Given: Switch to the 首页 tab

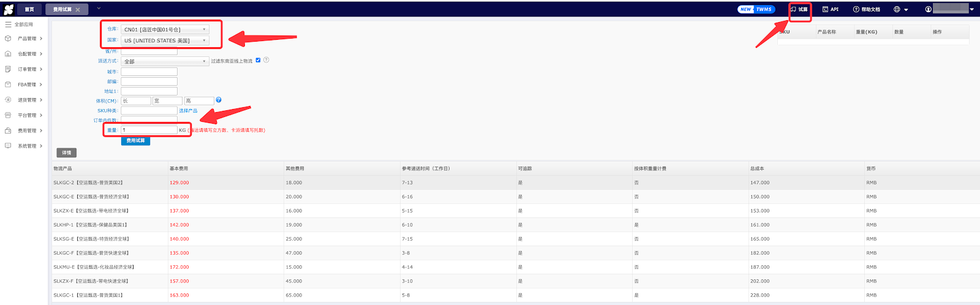Looking at the screenshot, I should [x=29, y=9].
